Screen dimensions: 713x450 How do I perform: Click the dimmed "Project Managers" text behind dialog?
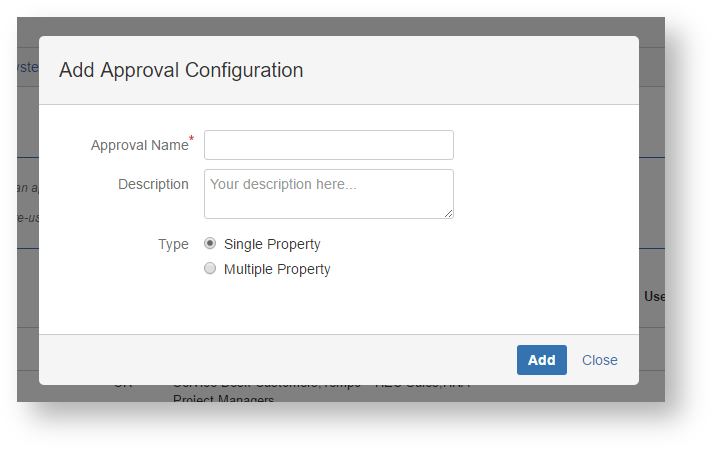pyautogui.click(x=223, y=398)
